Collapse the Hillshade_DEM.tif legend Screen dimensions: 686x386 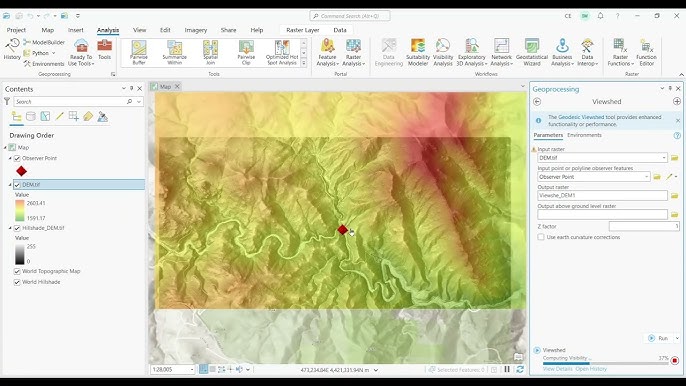[10, 228]
